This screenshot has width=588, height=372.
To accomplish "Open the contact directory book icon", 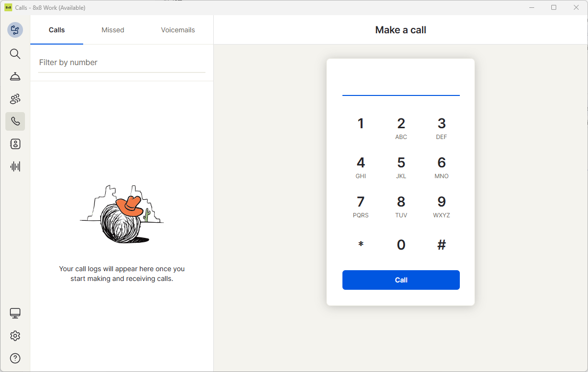I will coord(15,144).
